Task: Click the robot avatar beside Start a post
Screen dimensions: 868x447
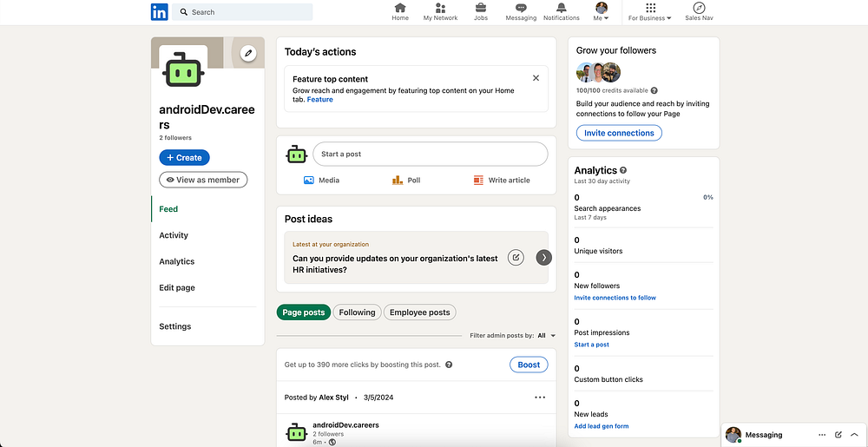Action: tap(296, 154)
